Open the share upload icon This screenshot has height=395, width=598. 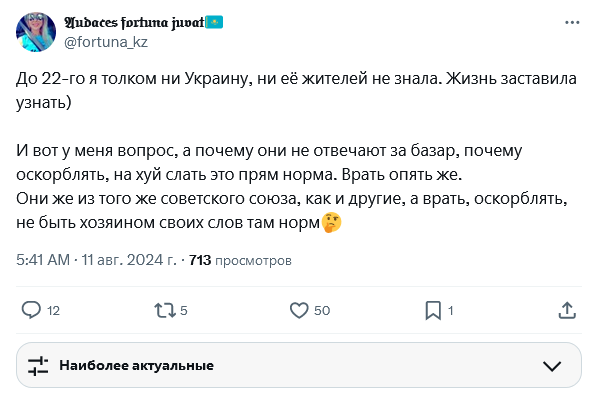point(567,310)
